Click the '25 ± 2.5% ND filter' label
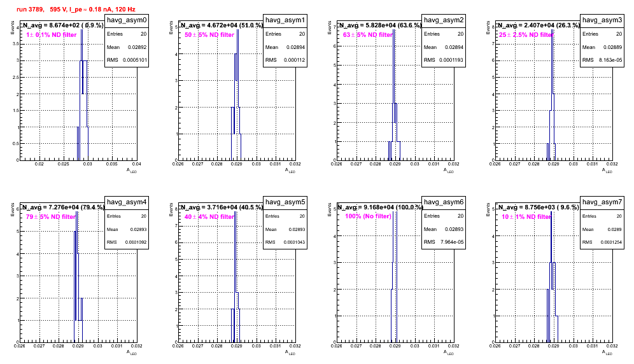 pyautogui.click(x=526, y=35)
